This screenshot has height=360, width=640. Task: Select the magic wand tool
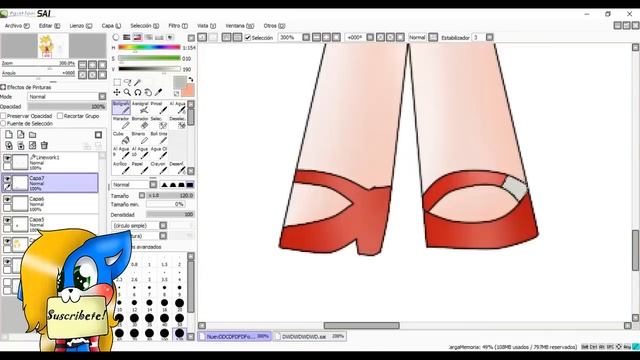tap(138, 82)
